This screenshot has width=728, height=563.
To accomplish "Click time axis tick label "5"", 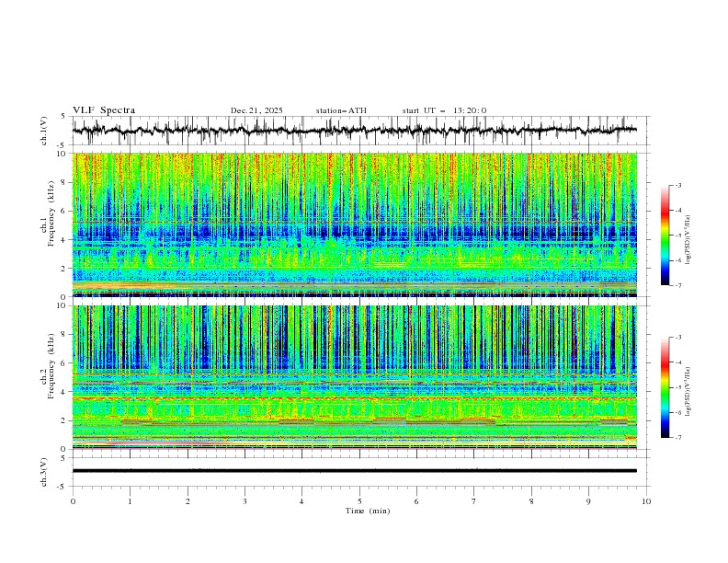I will (x=359, y=501).
